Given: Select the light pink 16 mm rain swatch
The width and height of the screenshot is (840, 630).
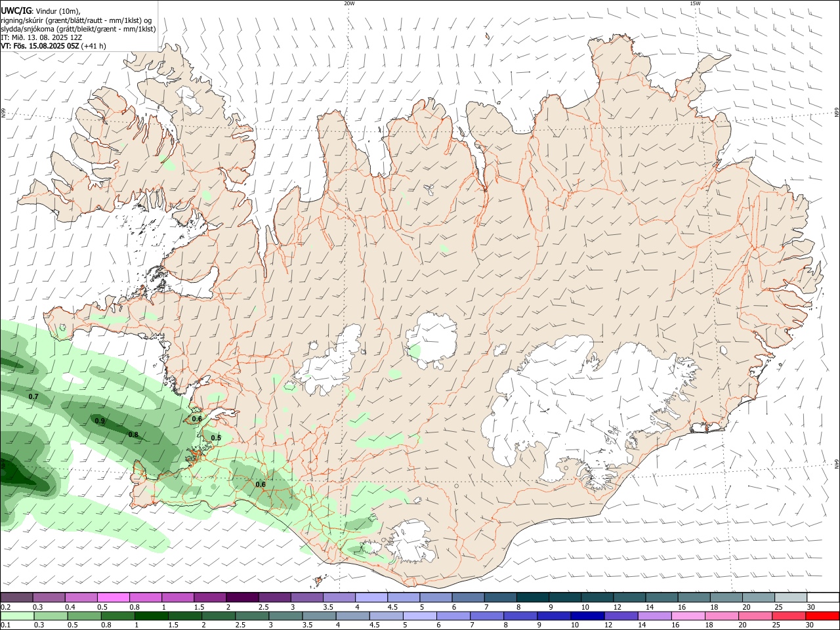Looking at the screenshot, I should pyautogui.click(x=689, y=616).
